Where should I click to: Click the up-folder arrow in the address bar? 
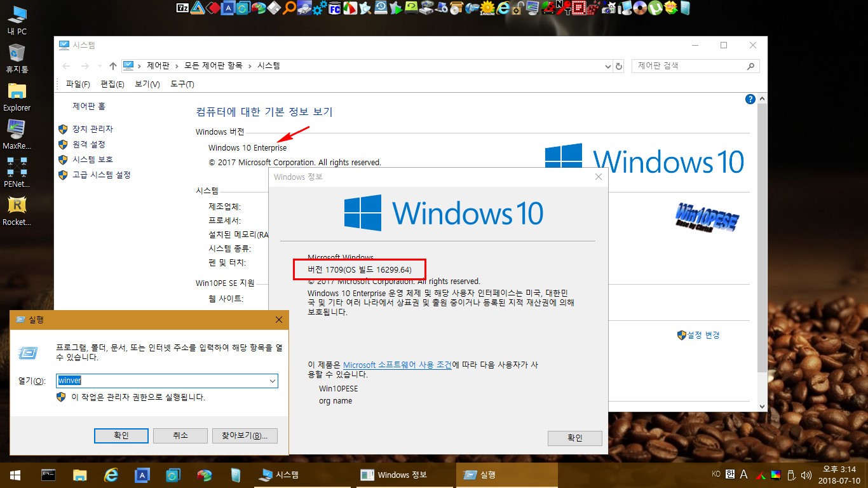[112, 65]
